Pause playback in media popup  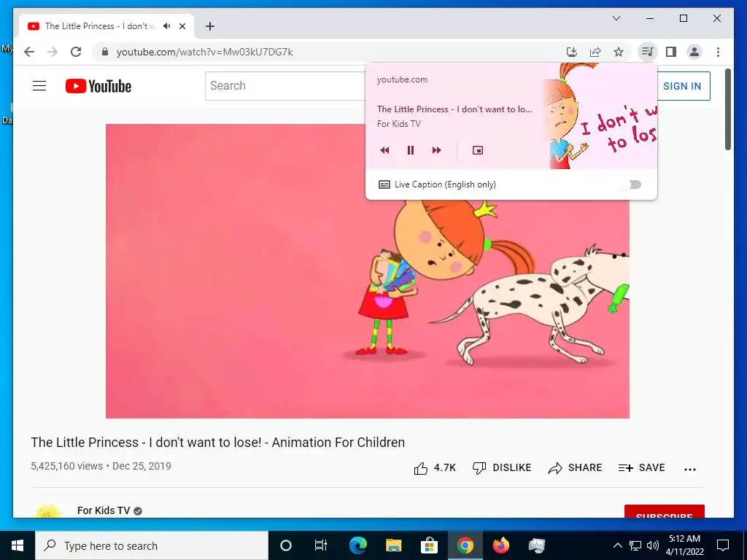pyautogui.click(x=410, y=150)
